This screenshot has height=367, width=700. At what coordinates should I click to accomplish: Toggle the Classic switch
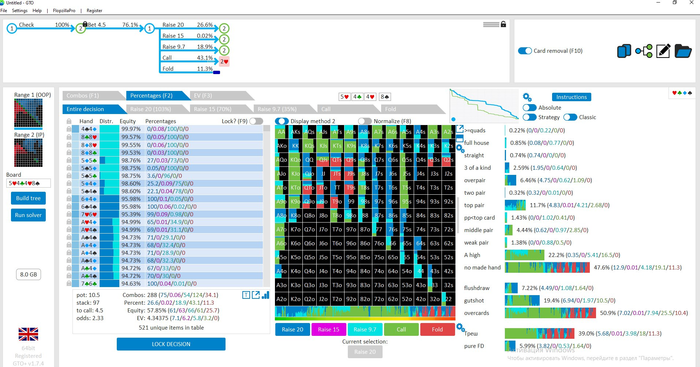(x=570, y=117)
